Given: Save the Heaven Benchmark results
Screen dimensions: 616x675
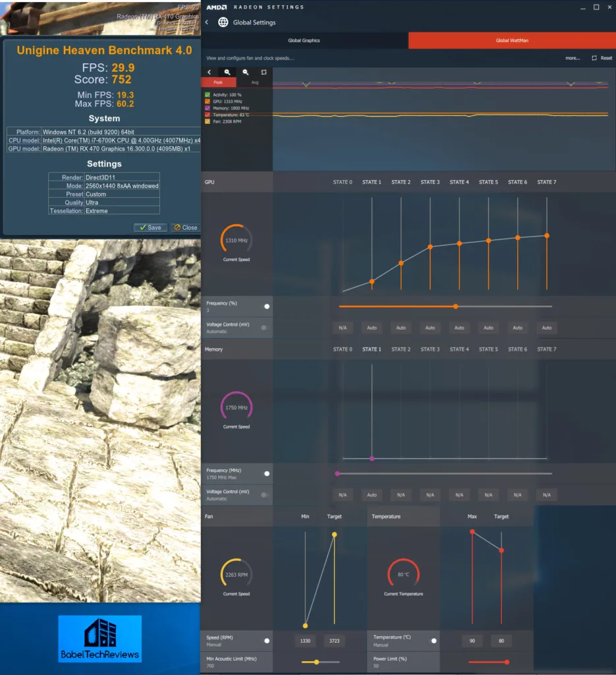Looking at the screenshot, I should coord(150,227).
